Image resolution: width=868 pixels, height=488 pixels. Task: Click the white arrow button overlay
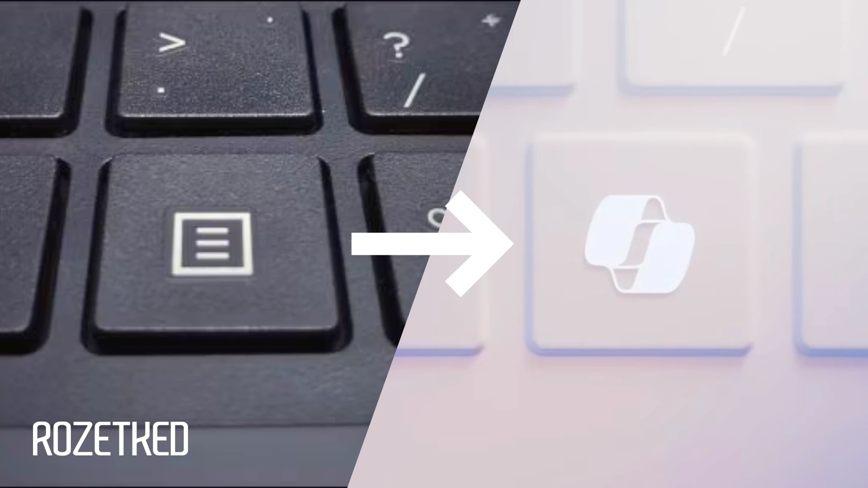click(x=434, y=244)
